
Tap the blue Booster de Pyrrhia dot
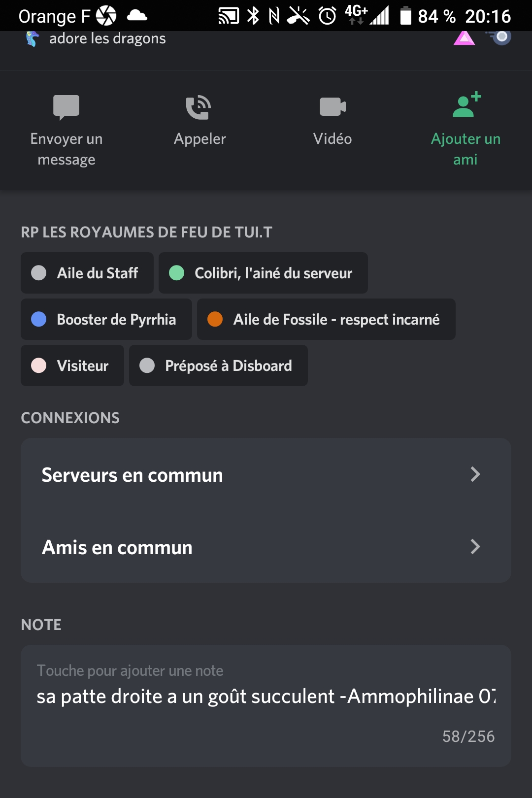point(39,319)
